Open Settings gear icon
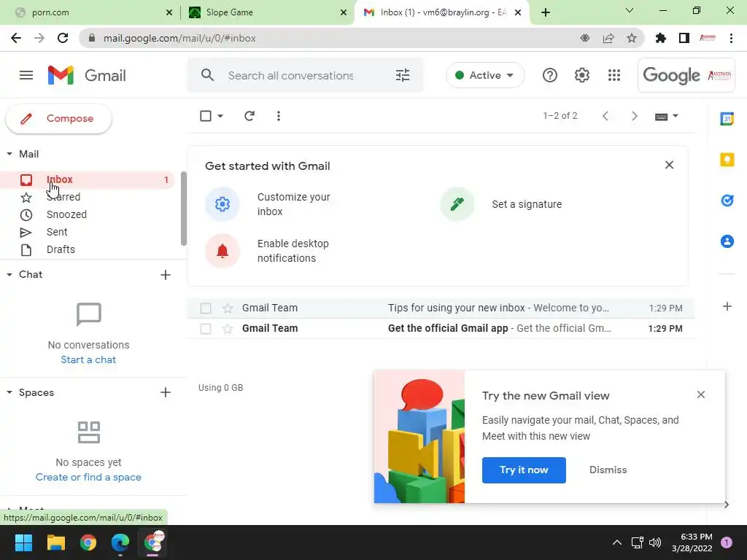The height and width of the screenshot is (560, 747). [x=581, y=75]
